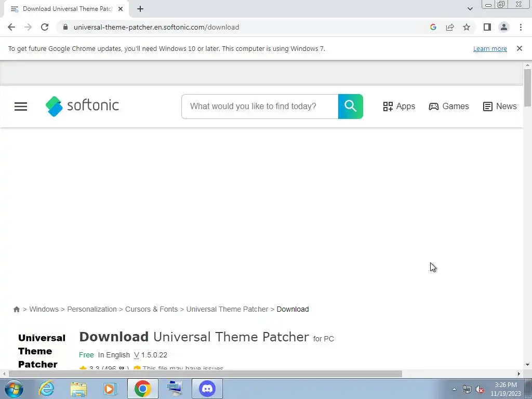Click the Google icon in address bar

tap(433, 27)
